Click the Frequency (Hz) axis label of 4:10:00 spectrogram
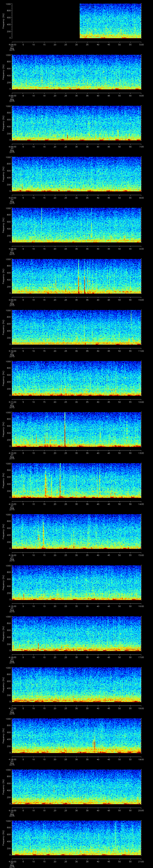This screenshot has width=153, height=868. [x=4, y=327]
